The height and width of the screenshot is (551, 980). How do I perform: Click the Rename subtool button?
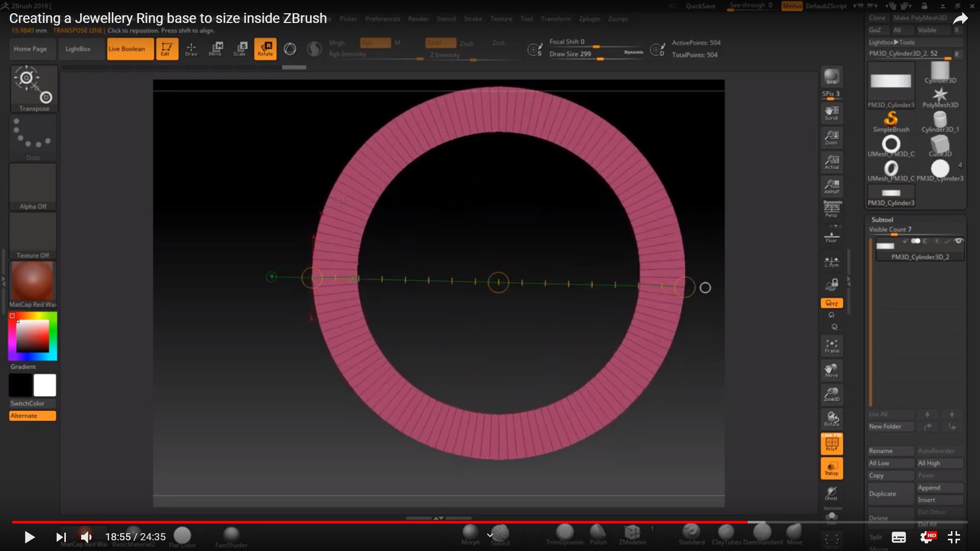[891, 451]
